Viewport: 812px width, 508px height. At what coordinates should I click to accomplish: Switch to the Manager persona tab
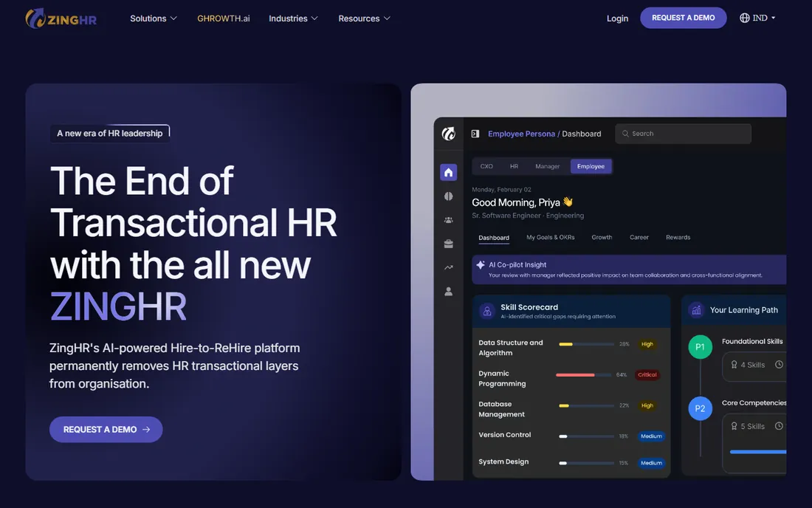[548, 166]
